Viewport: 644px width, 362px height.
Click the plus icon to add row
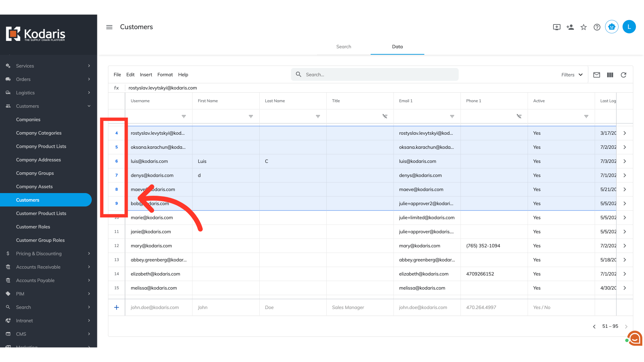pos(116,307)
